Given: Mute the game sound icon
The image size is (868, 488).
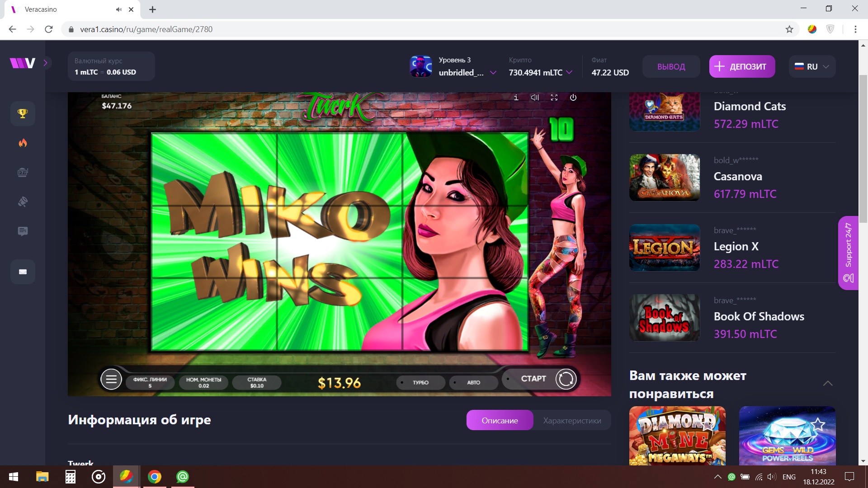Looking at the screenshot, I should tap(535, 98).
